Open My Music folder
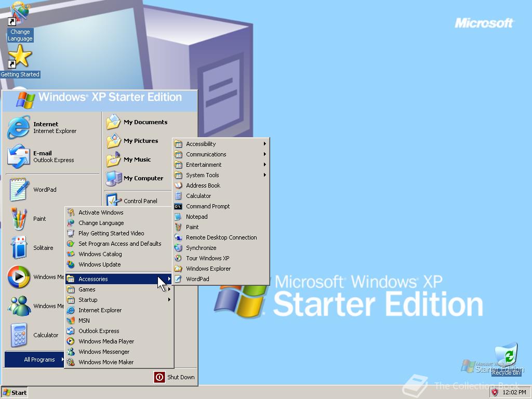Image resolution: width=532 pixels, height=399 pixels. pyautogui.click(x=137, y=159)
